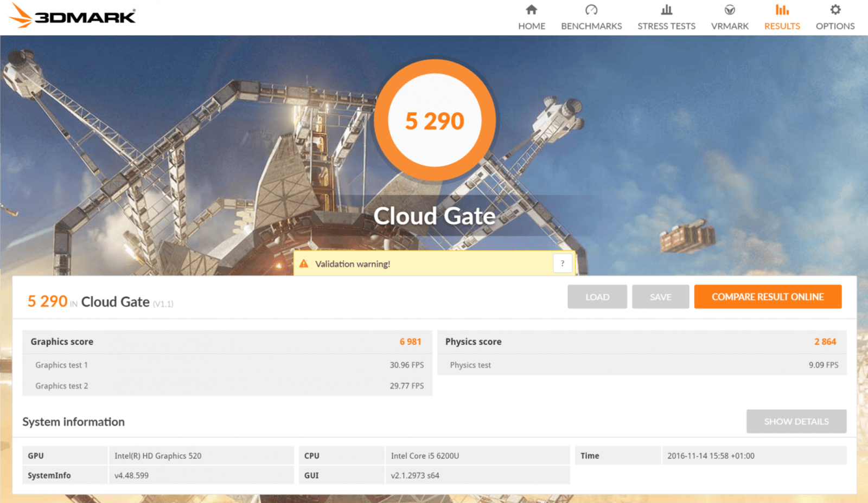Click the Options gear icon
This screenshot has width=868, height=503.
point(835,10)
